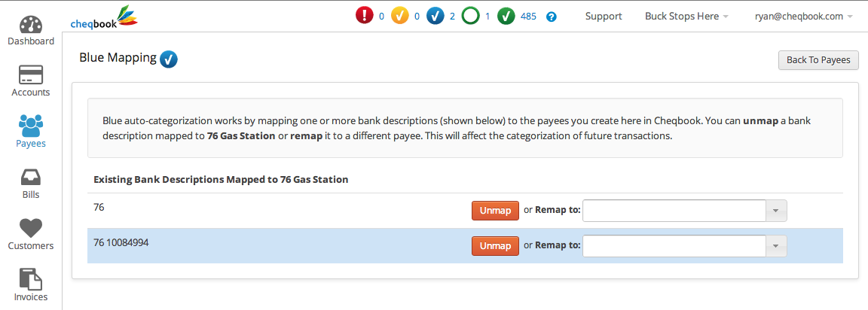This screenshot has height=310, width=868.
Task: Open the Support menu item
Action: [604, 17]
